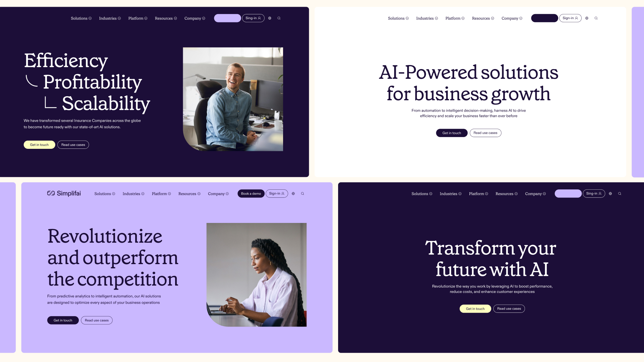Click the Simplifai brand logo bottom-left
The image size is (644, 362).
coord(64,193)
